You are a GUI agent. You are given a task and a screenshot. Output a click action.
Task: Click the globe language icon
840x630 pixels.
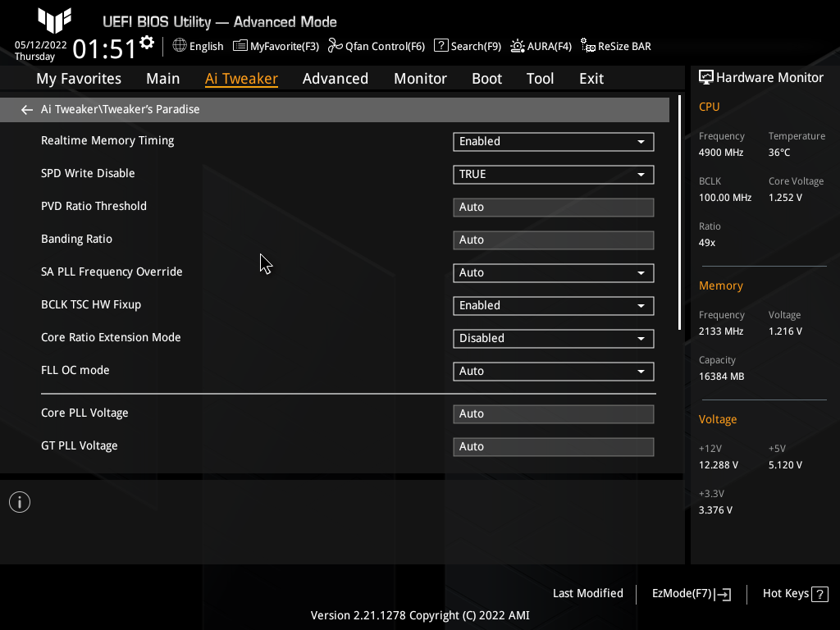tap(180, 46)
